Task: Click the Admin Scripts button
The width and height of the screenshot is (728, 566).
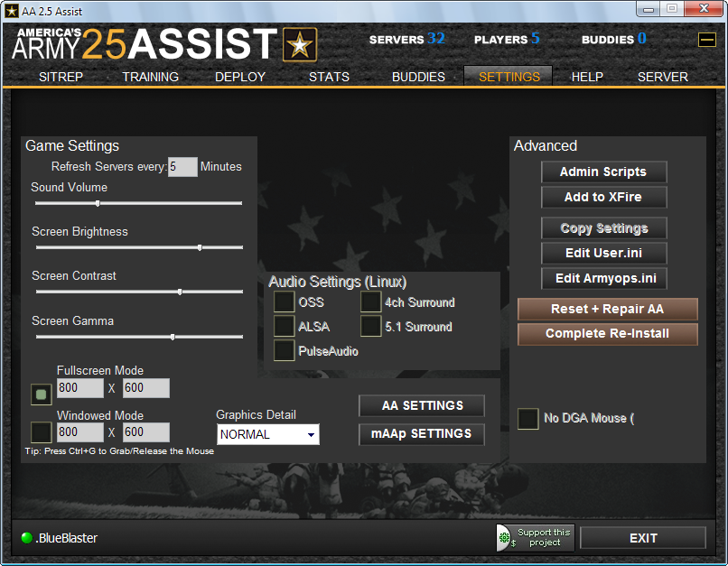Action: [x=603, y=172]
